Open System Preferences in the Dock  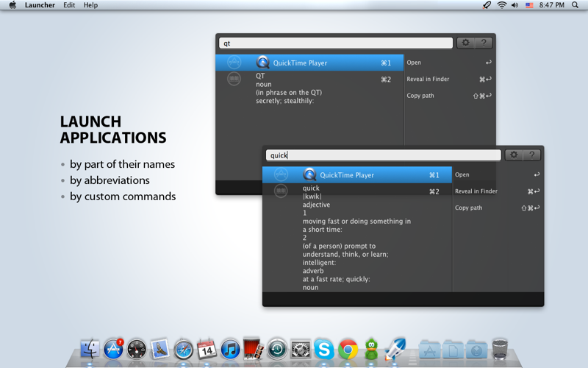click(x=301, y=350)
